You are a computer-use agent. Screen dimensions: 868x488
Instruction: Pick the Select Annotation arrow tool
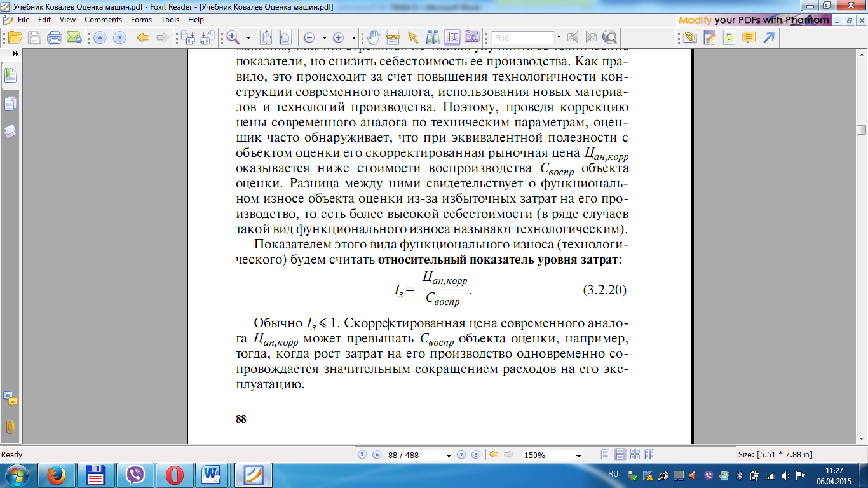click(413, 37)
